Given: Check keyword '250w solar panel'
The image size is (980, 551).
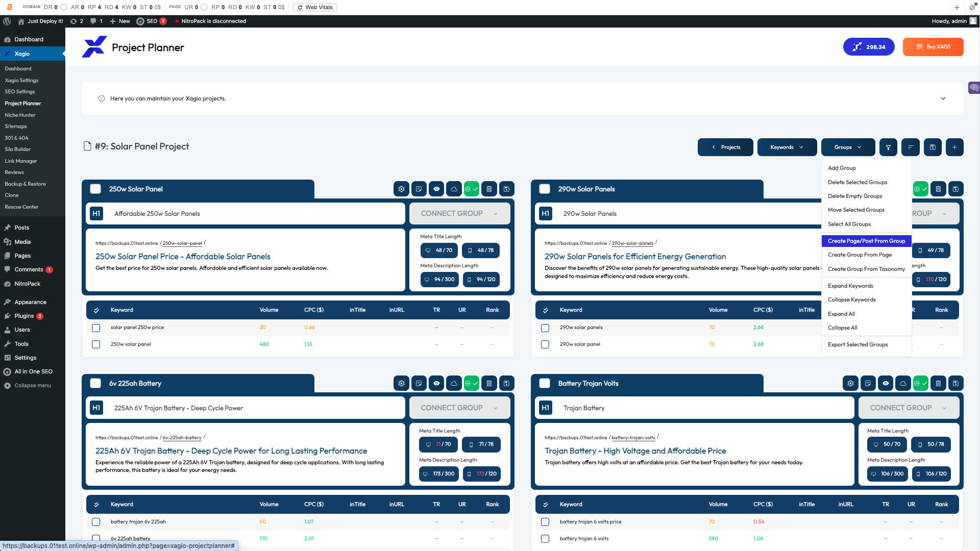Looking at the screenshot, I should 96,345.
